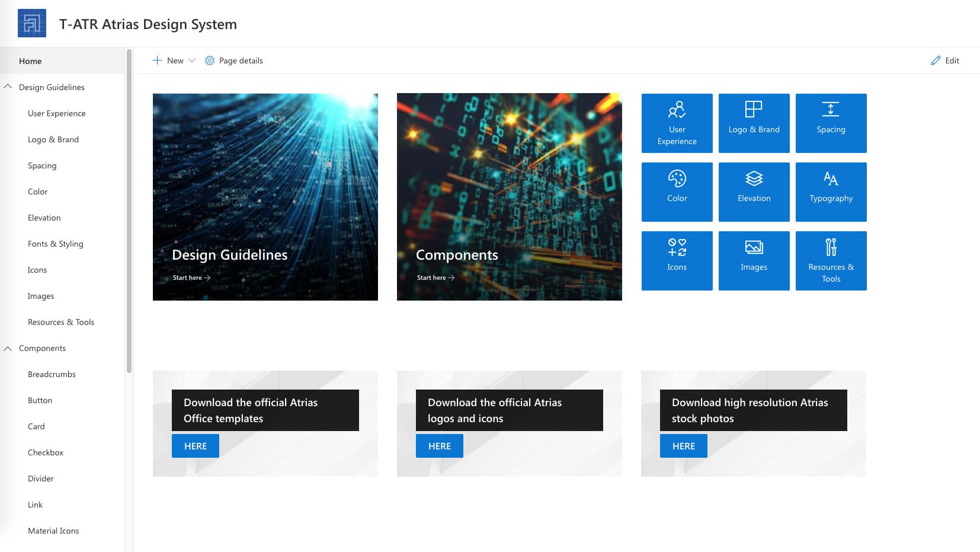Screen dimensions: 980x552
Task: Click HERE to download Office templates
Action: click(x=195, y=445)
